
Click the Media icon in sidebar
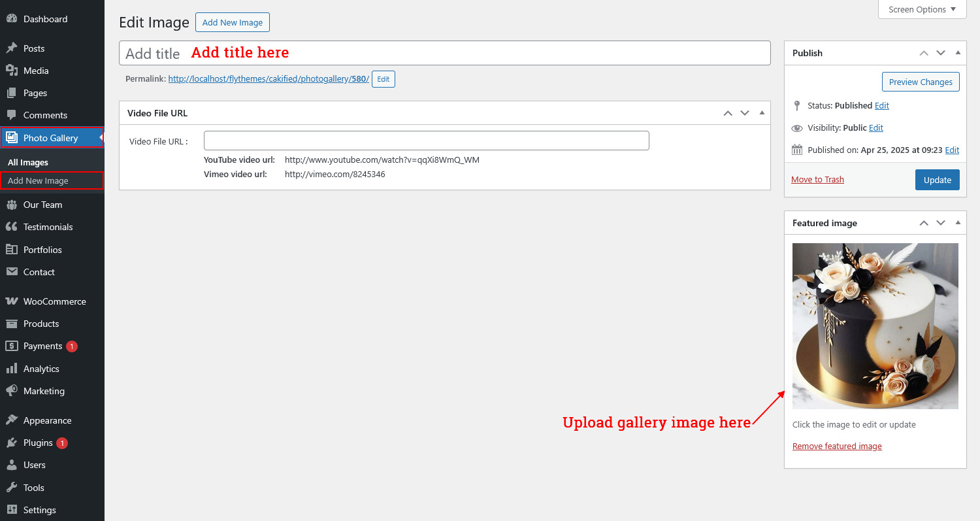coord(11,71)
